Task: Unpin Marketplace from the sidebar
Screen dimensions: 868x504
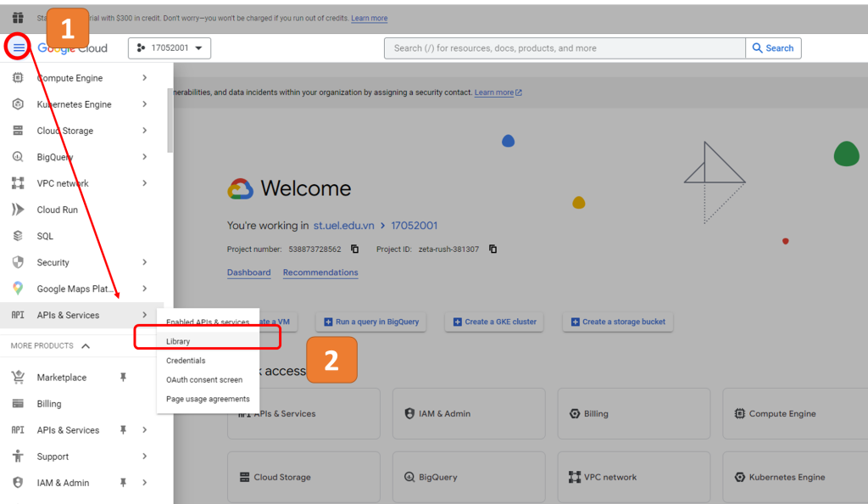Action: click(x=123, y=378)
